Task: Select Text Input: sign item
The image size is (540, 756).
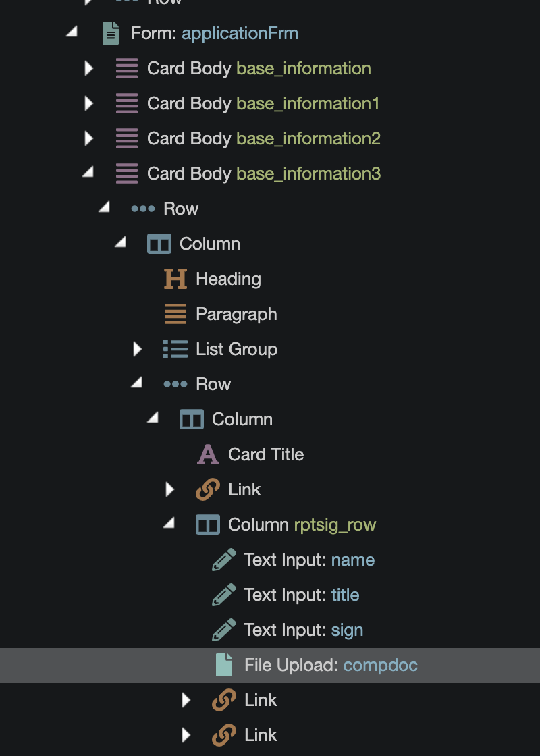Action: click(303, 630)
